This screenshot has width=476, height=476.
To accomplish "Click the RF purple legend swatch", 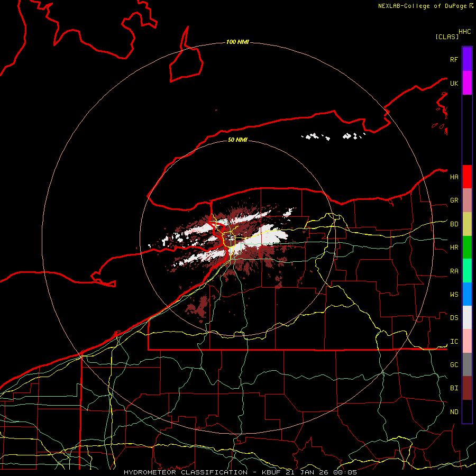I will (x=467, y=59).
